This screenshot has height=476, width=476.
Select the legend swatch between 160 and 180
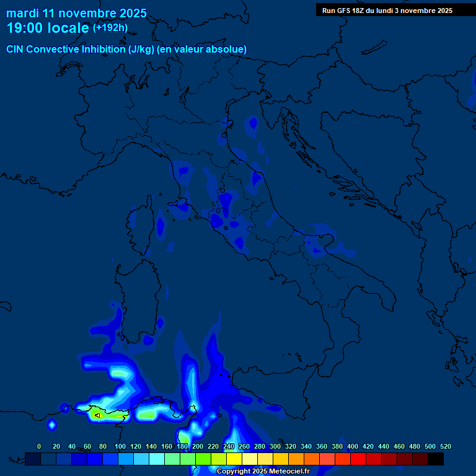tap(172, 459)
